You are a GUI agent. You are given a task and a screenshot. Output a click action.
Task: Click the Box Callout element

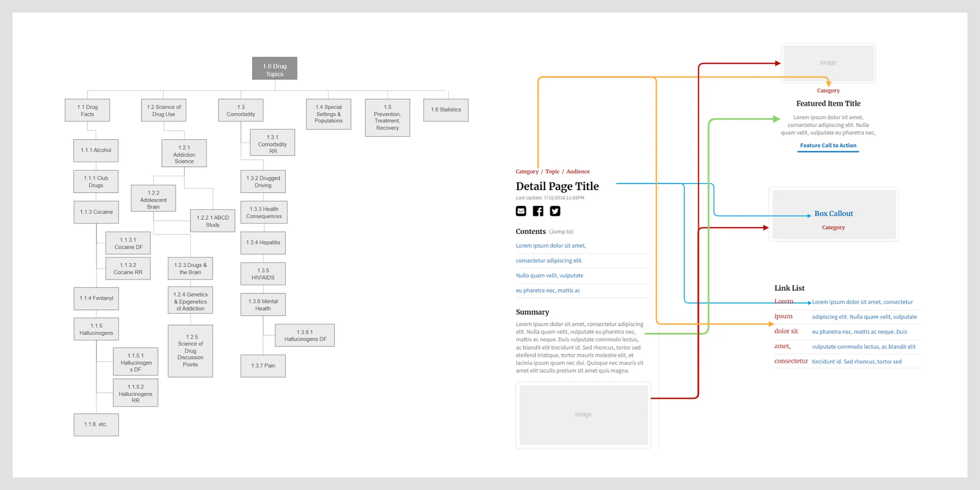coord(833,214)
